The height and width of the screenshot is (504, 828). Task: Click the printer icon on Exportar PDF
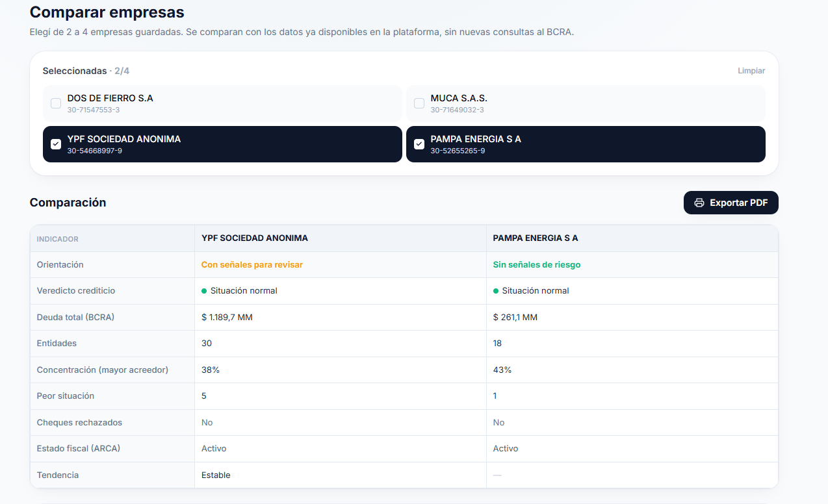[x=699, y=203]
